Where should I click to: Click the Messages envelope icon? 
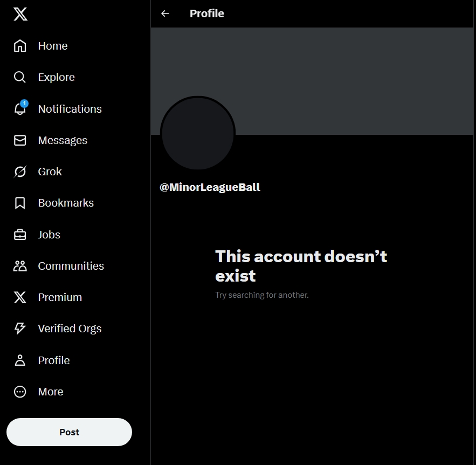click(20, 140)
